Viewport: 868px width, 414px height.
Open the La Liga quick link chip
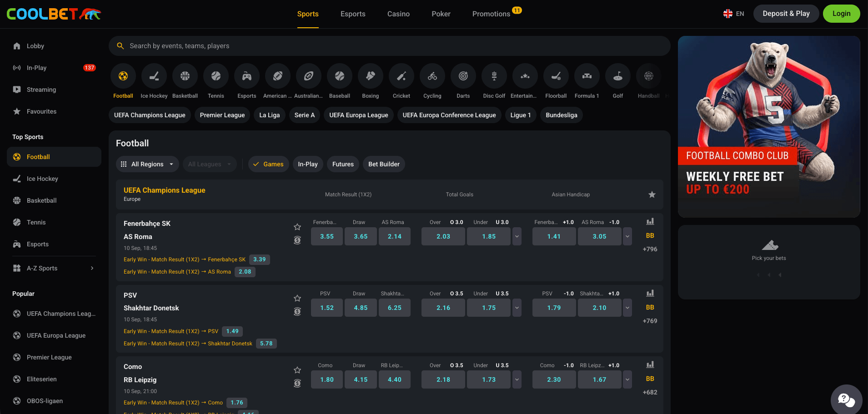270,115
